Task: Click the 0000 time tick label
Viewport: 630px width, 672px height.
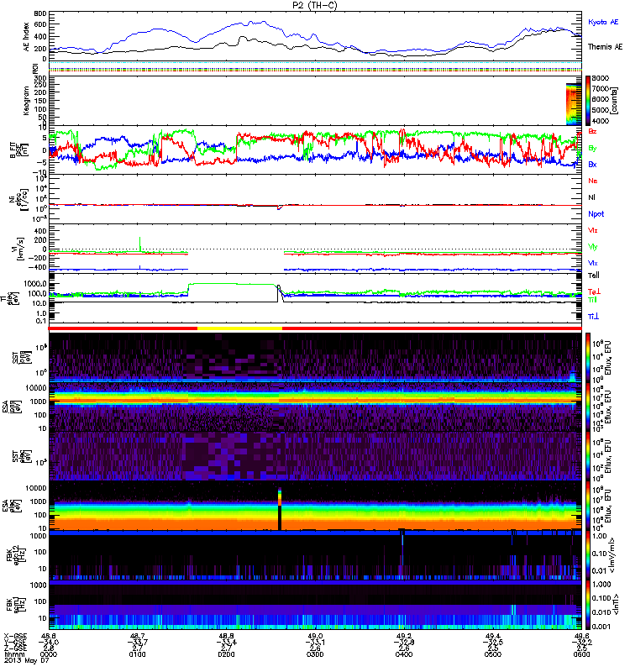Action: coord(48,654)
